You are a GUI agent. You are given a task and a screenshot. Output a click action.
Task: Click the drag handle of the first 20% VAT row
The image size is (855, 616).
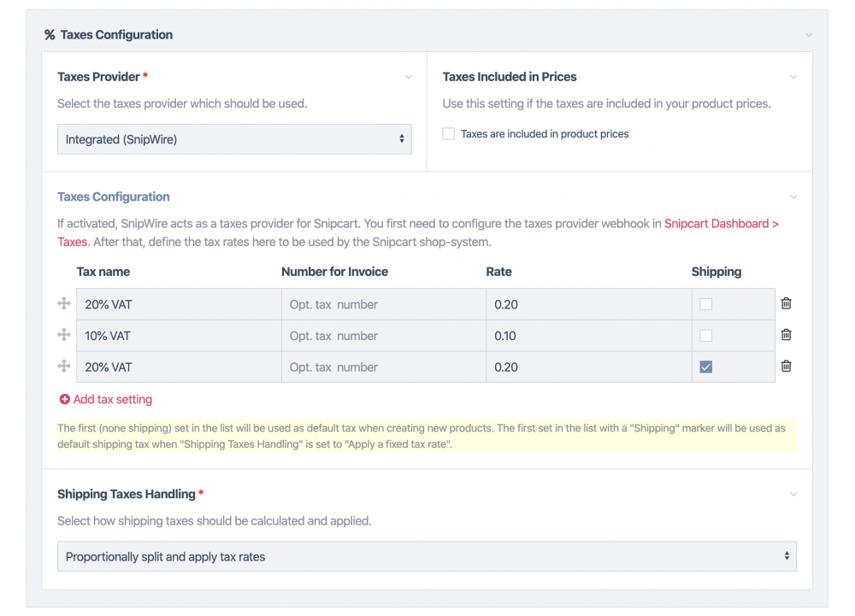click(64, 303)
